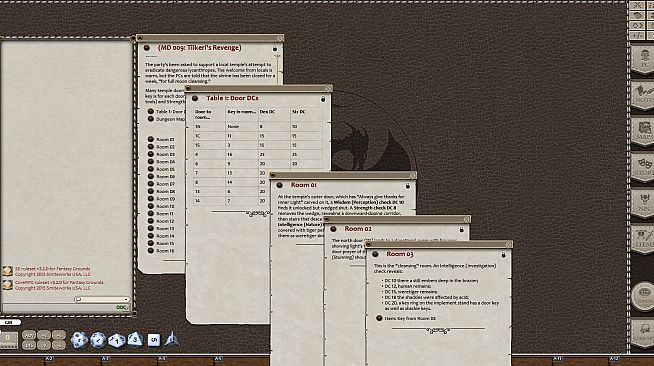Open Room 09 link in story list
Viewport: 654px width, 366px height.
point(161,199)
